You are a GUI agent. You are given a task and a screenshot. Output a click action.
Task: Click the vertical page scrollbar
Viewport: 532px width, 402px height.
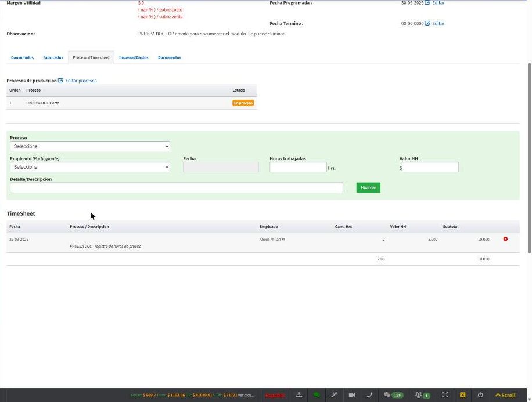530,158
